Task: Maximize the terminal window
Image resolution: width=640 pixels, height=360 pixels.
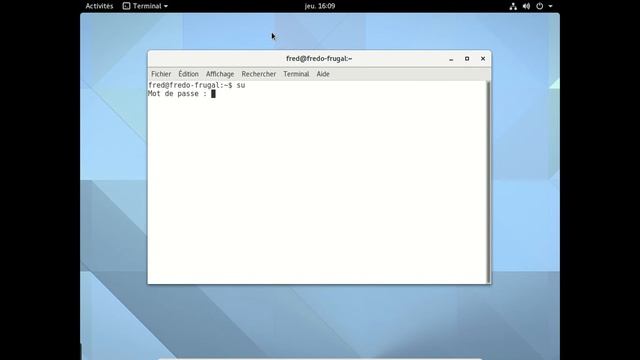Action: 467,59
